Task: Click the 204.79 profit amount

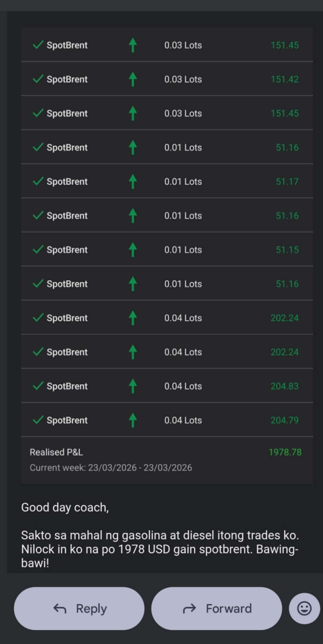Action: click(x=284, y=420)
